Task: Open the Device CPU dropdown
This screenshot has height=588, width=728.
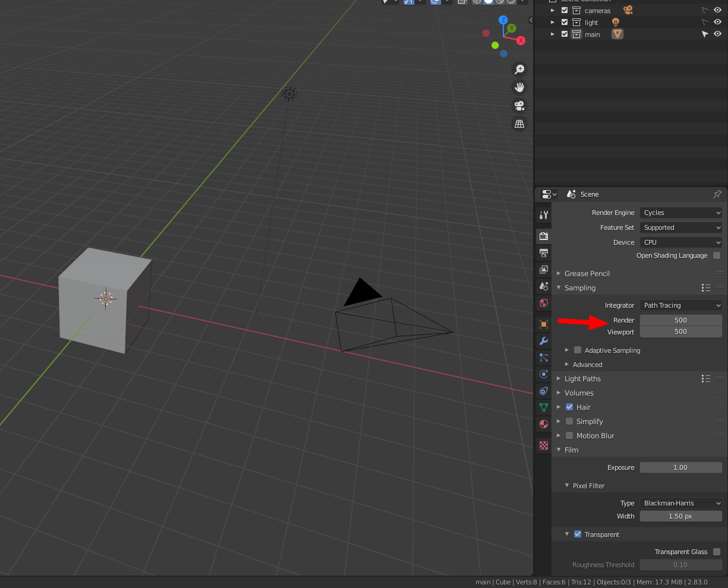Action: (x=681, y=242)
